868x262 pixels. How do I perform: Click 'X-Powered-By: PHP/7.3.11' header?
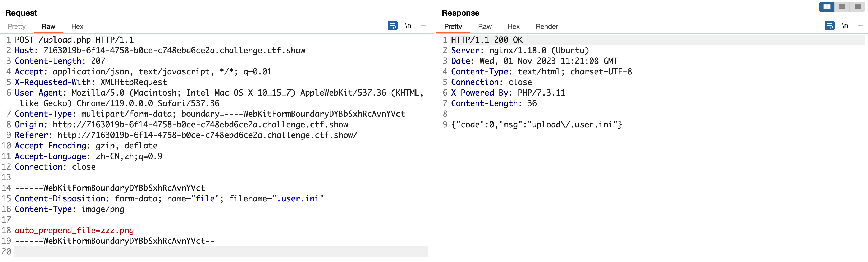[508, 93]
